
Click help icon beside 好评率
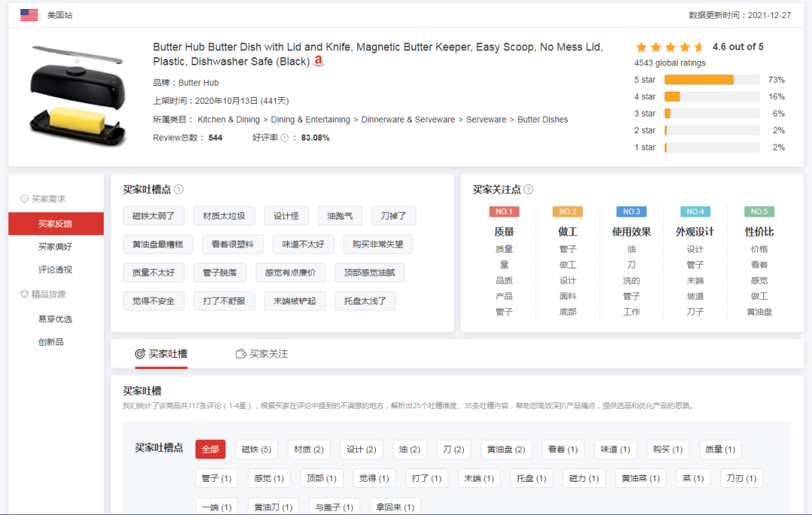(x=284, y=138)
